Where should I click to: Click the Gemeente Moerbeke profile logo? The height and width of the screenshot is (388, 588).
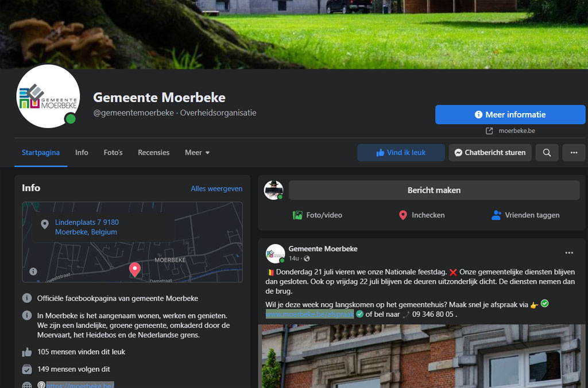[x=48, y=96]
